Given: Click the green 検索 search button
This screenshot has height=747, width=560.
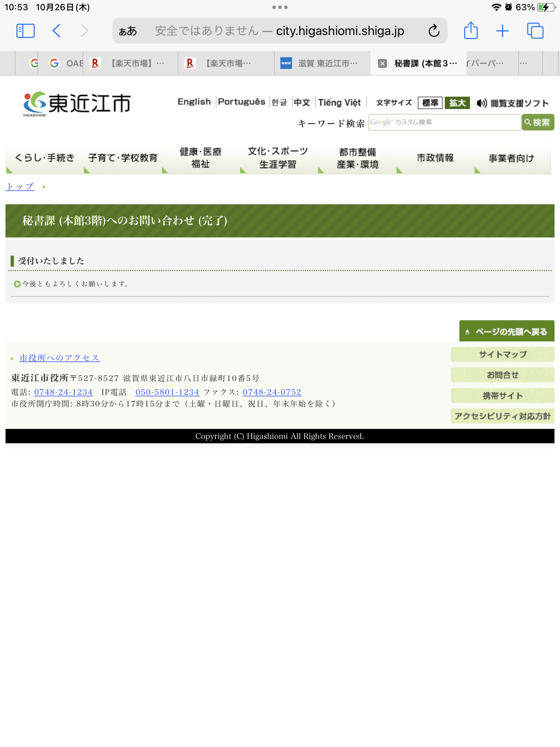Looking at the screenshot, I should pos(538,122).
